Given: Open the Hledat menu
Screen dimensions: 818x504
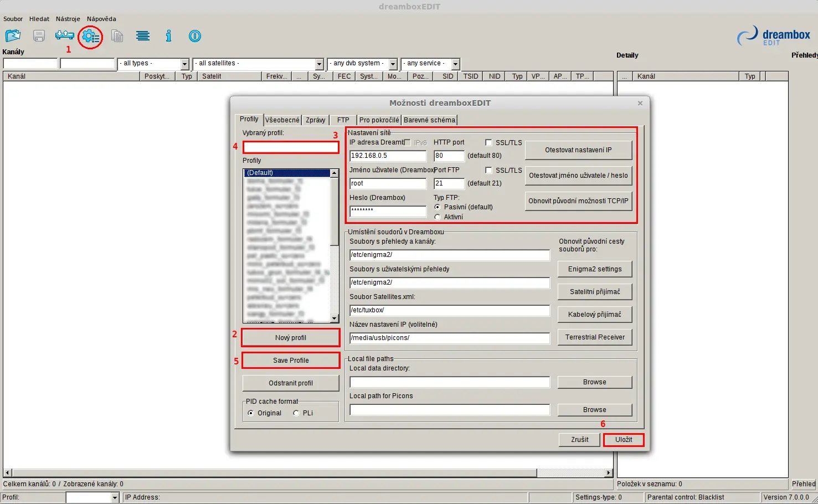Looking at the screenshot, I should click(x=39, y=19).
